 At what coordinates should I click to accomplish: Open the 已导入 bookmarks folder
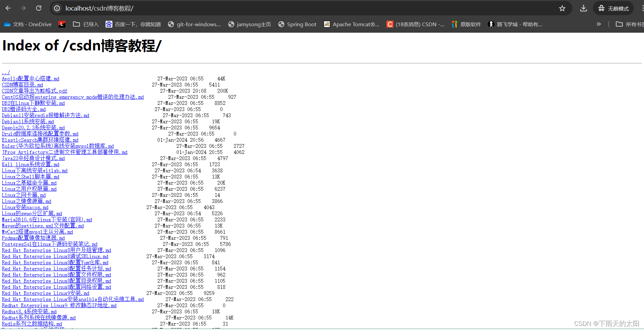point(86,24)
